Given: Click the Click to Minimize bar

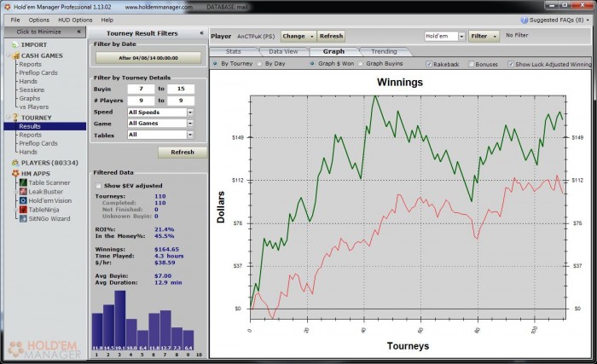Looking at the screenshot, I should click(45, 32).
